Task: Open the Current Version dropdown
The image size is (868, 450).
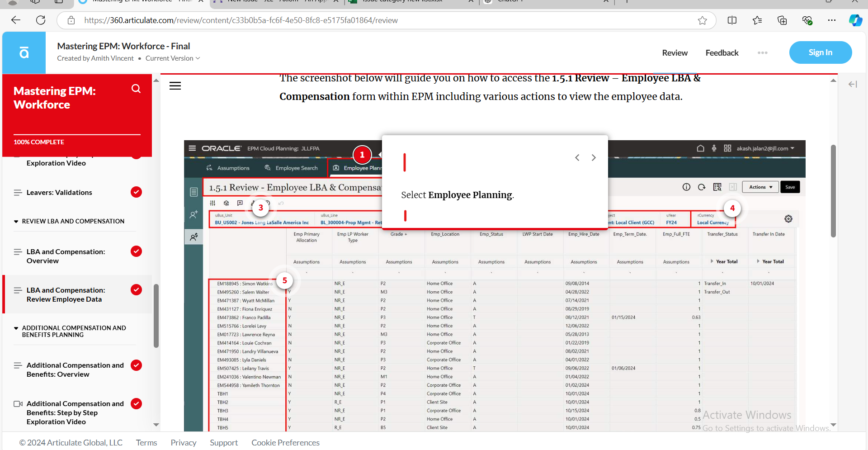Action: (x=173, y=58)
